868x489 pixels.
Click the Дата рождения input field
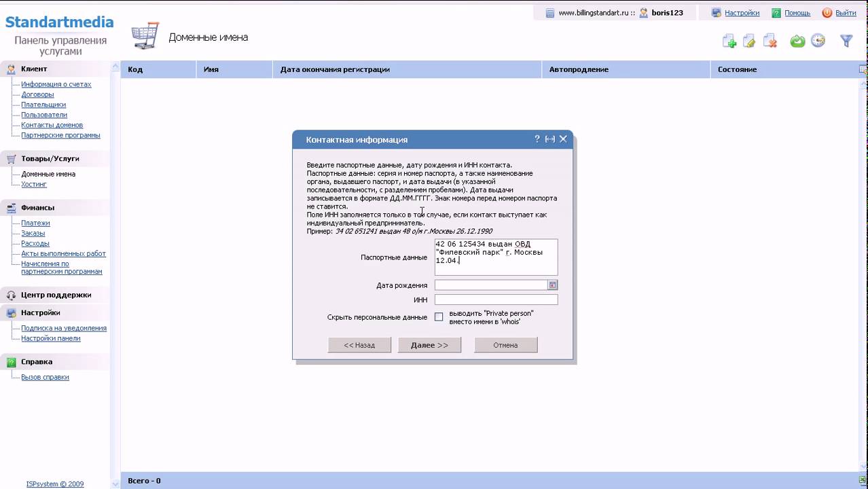491,285
